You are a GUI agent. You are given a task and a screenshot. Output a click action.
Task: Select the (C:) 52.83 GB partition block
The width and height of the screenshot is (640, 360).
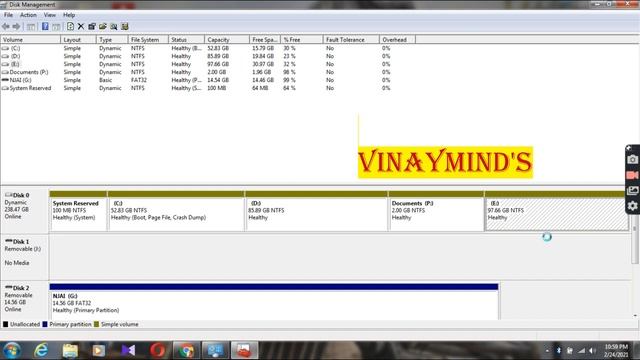coord(176,211)
